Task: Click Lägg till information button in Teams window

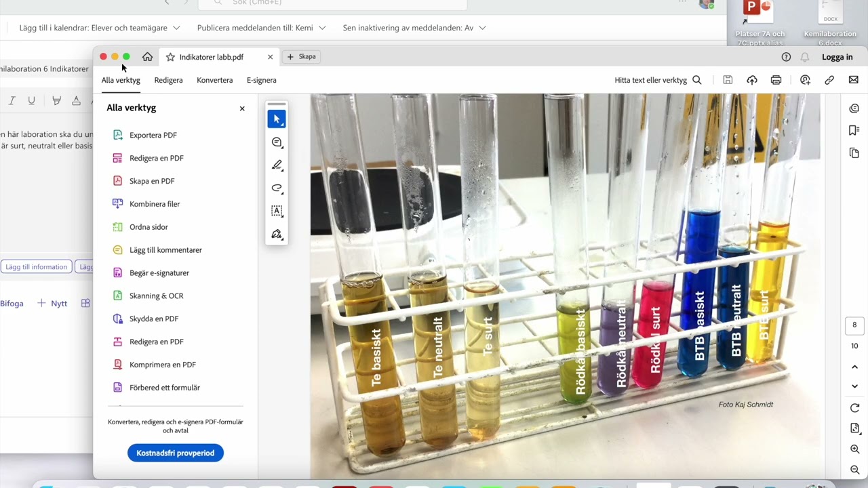Action: pos(36,267)
